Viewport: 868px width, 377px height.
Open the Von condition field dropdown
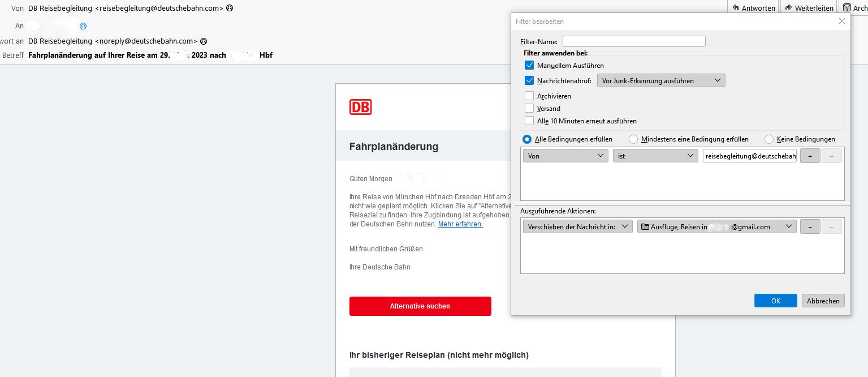(x=565, y=156)
